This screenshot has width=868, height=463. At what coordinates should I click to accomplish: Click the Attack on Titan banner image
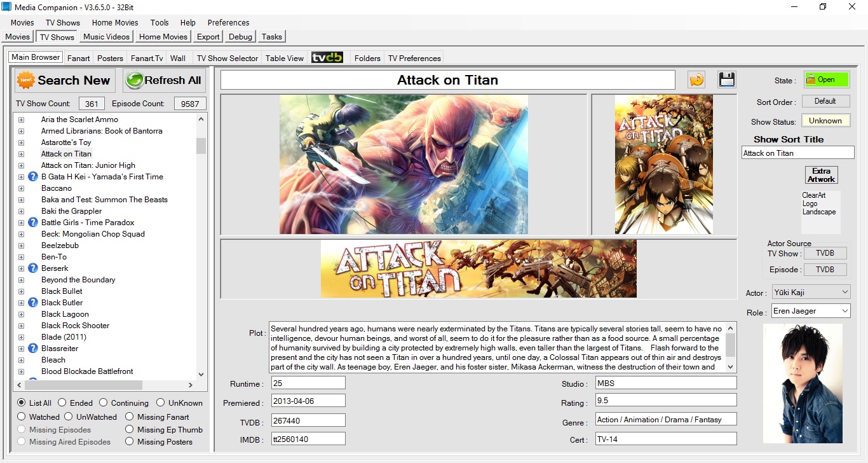[478, 268]
